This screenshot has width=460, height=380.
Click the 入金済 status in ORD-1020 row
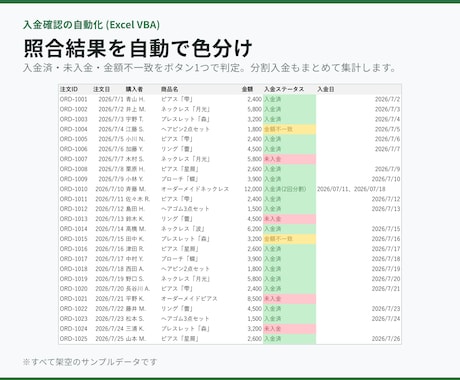[289, 289]
